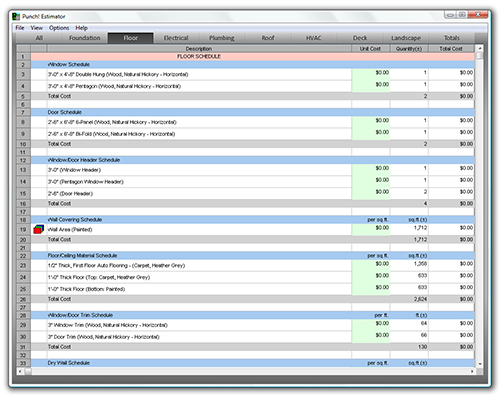Select the Window Schedule section heading
Viewport: 500px width, 395px height.
(69, 64)
